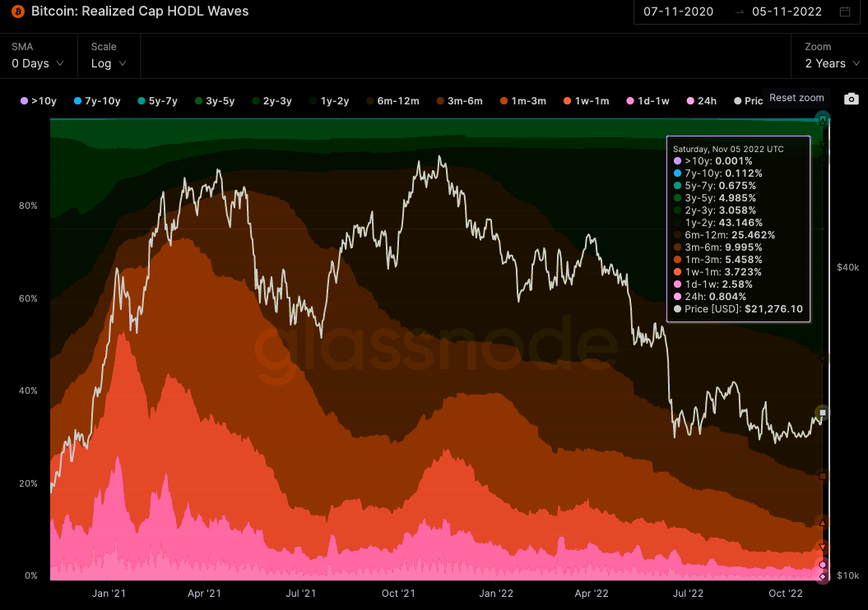Edit the end date 05-11-2022 field
This screenshot has width=868, height=610.
(787, 12)
